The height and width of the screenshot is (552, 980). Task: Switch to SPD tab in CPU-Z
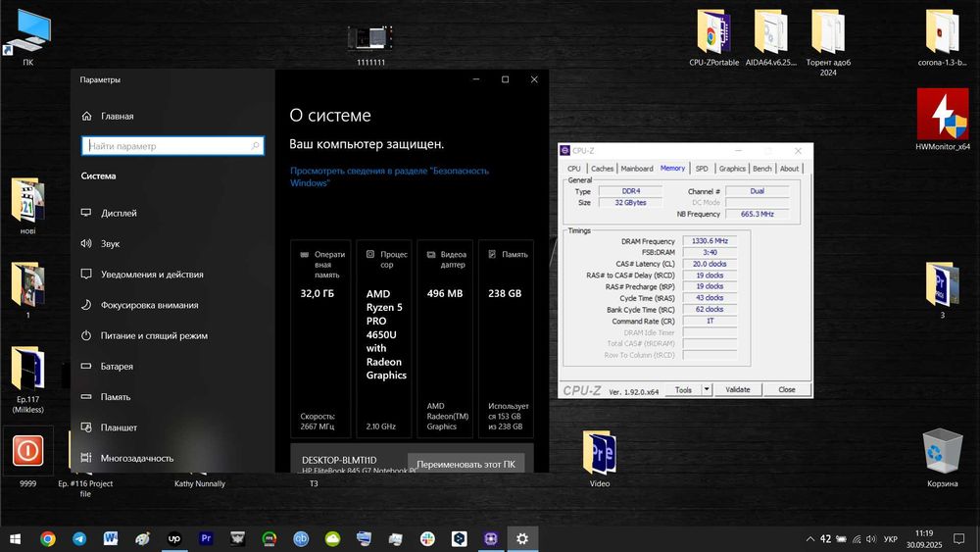pos(702,169)
